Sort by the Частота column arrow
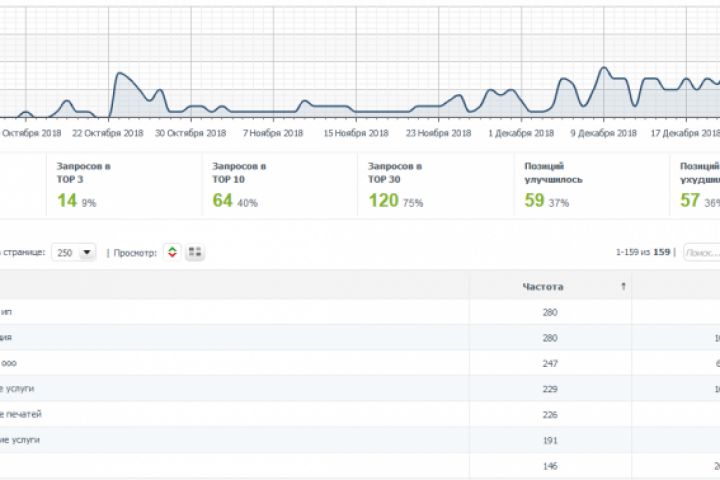The image size is (720, 480). (623, 286)
